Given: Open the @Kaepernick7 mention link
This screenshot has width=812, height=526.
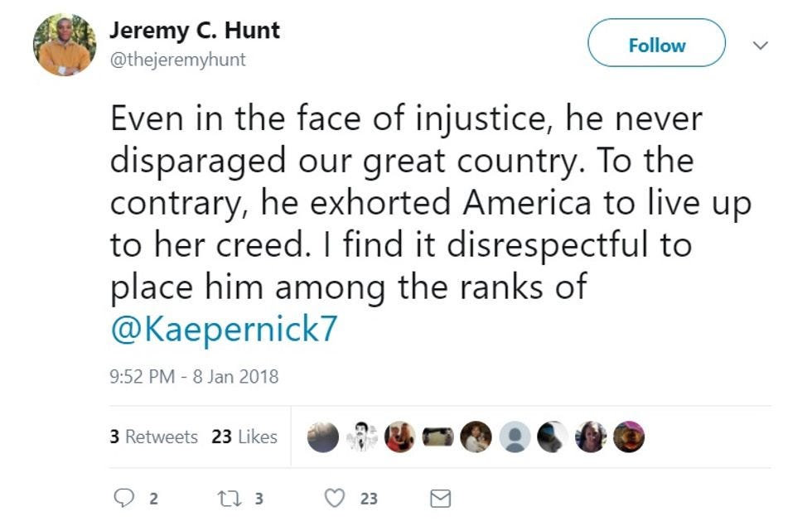Looking at the screenshot, I should pos(224,329).
